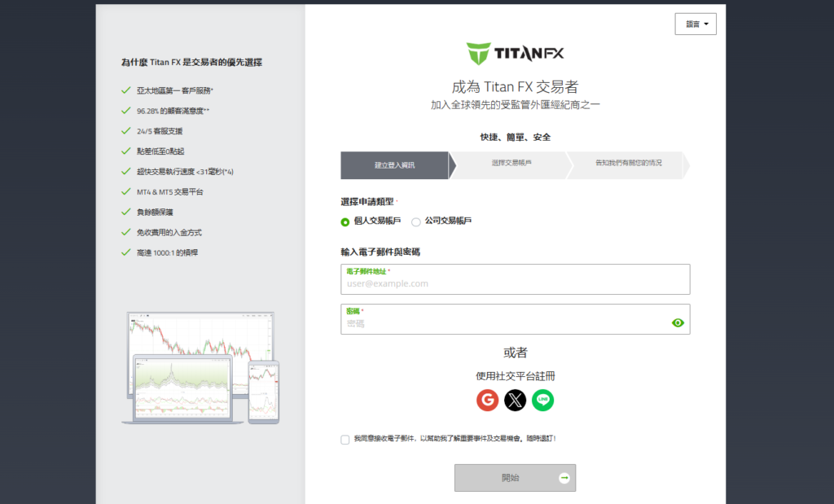
Task: Click the heading 為什麼 Titan FX 是交易者的優先選擇
Action: (191, 62)
